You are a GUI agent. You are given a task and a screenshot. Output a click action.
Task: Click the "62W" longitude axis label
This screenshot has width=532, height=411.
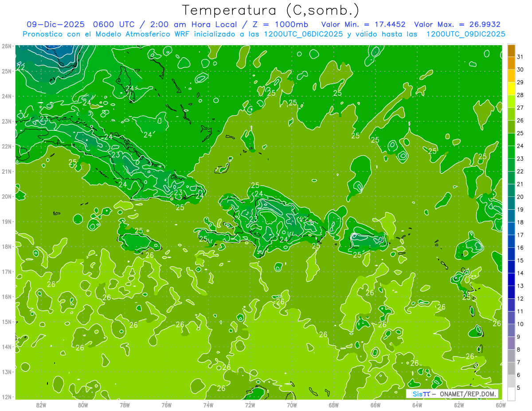459,404
